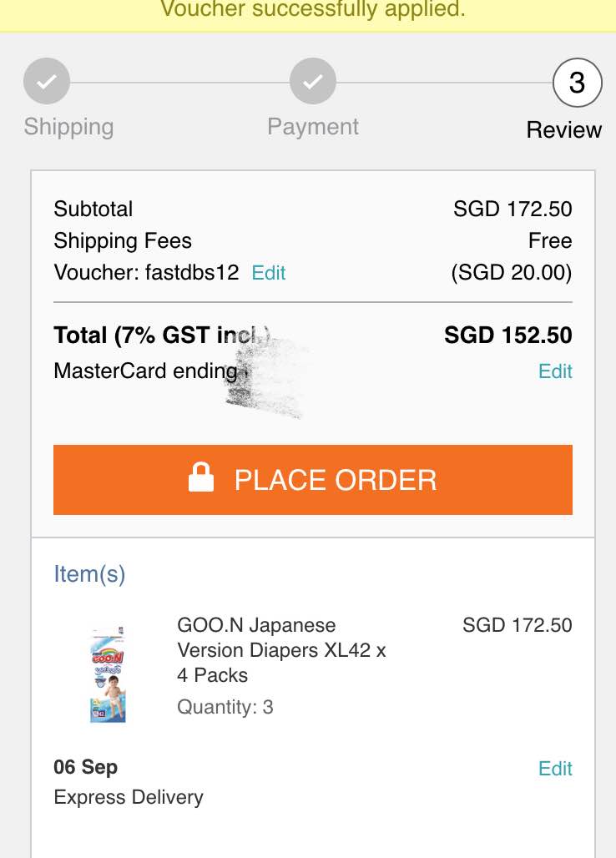The image size is (616, 858).
Task: Click the Free shipping fees value
Action: (x=550, y=241)
